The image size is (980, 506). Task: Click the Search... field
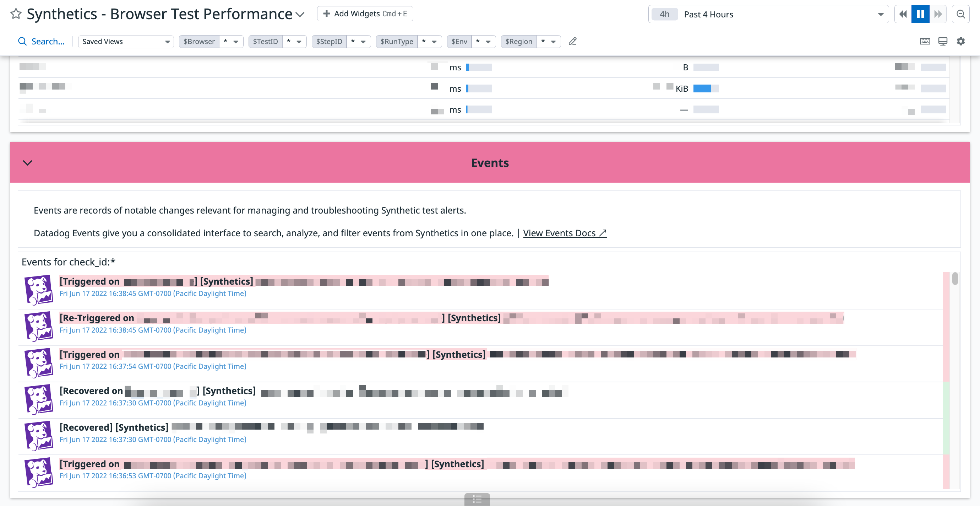pos(42,42)
